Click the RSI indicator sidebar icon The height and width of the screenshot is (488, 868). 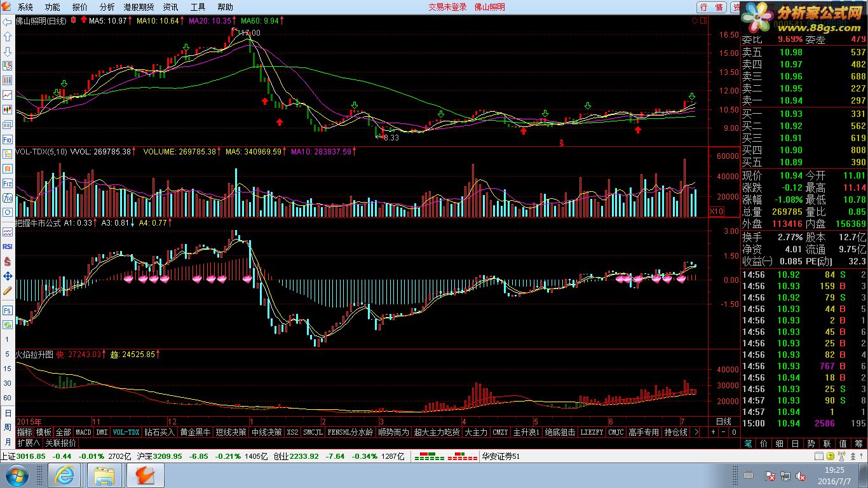point(8,247)
